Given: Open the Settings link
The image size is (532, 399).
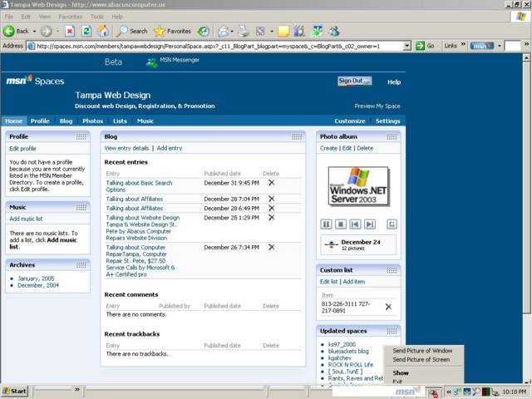Looking at the screenshot, I should pyautogui.click(x=388, y=121).
